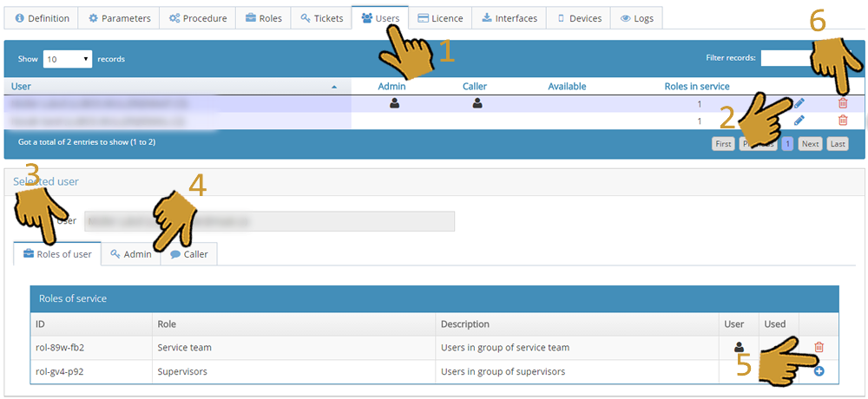The width and height of the screenshot is (868, 399).
Task: Remove Service team role with trash icon
Action: click(819, 348)
